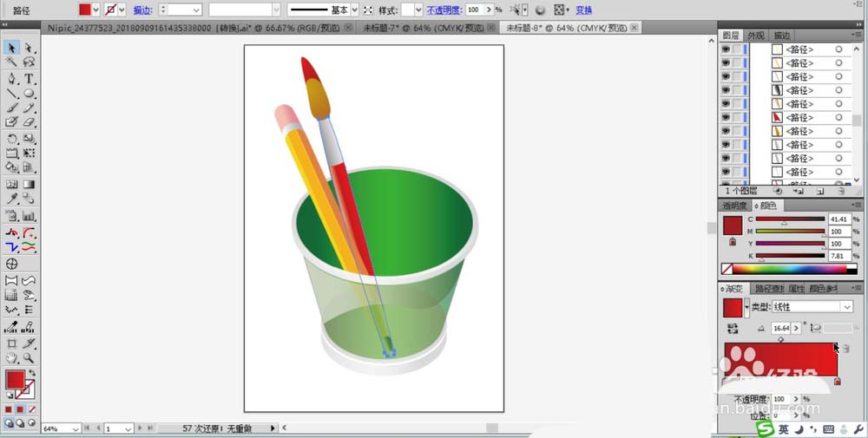Screen dimensions: 868x438
Task: Click target circle of red-thumbnail path layer
Action: click(x=838, y=117)
